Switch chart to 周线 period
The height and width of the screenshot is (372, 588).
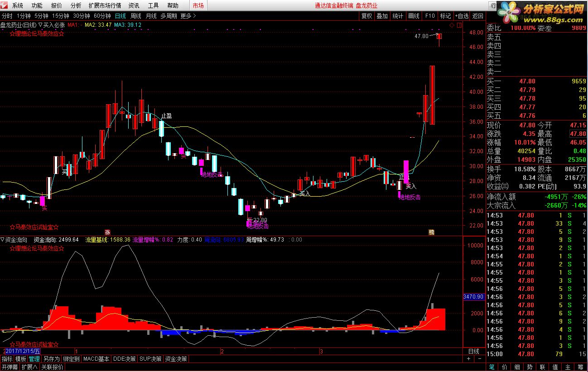136,15
